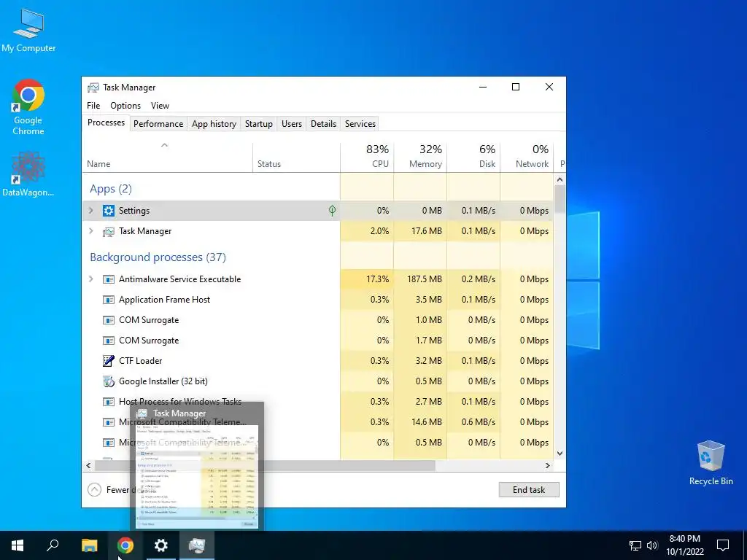Switch to Settings gear on the taskbar
Image resolution: width=747 pixels, height=560 pixels.
point(161,545)
